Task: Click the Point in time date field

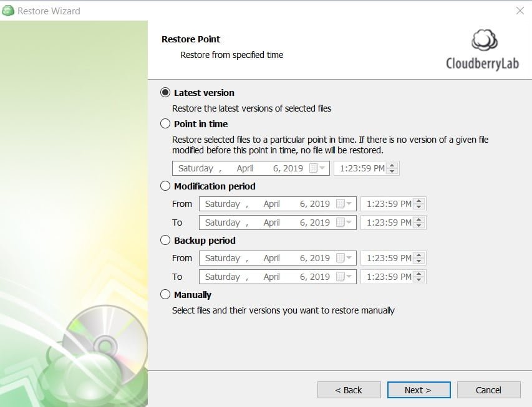Action: [251, 168]
